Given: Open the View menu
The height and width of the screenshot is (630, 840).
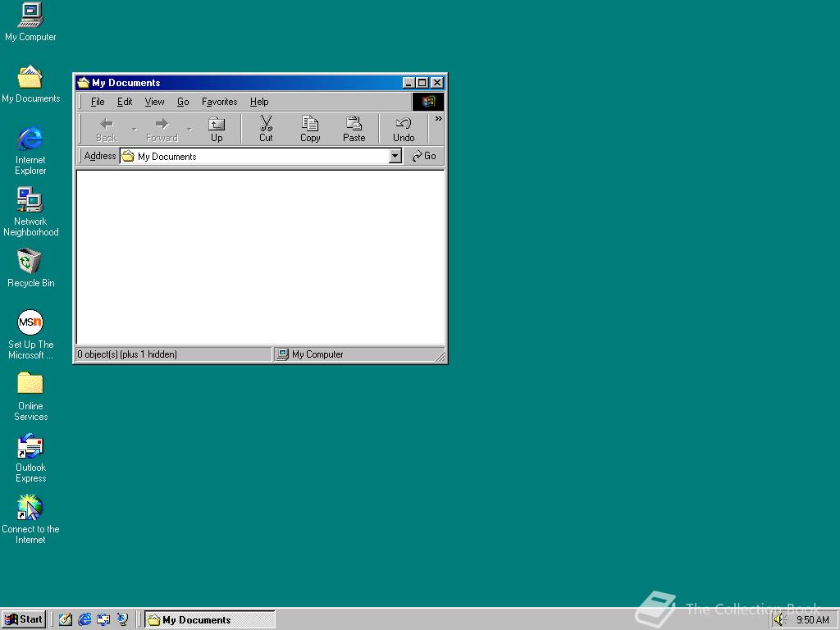Looking at the screenshot, I should (x=154, y=102).
